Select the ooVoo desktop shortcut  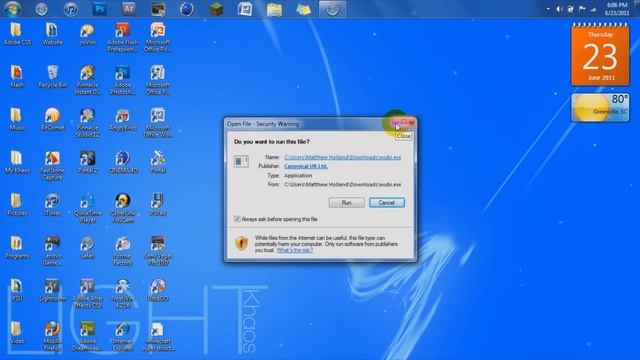click(87, 34)
